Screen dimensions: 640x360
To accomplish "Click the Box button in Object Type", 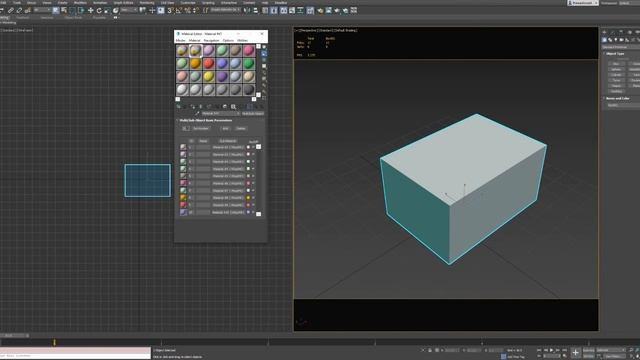I will tap(616, 64).
